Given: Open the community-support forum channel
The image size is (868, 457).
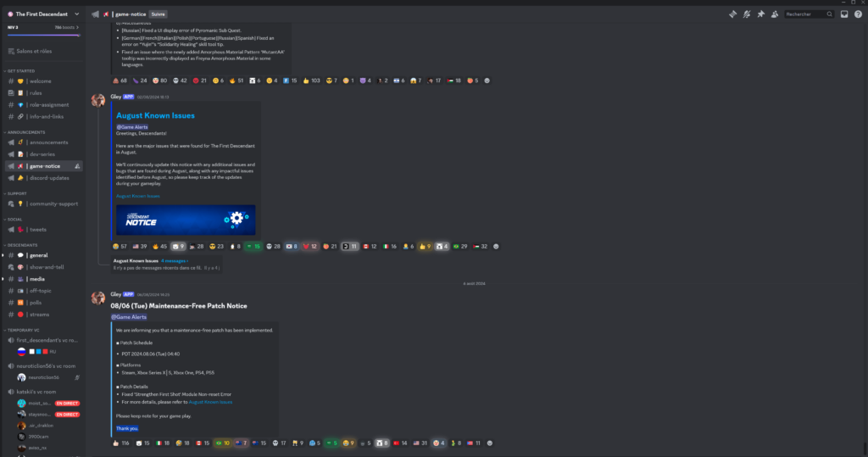Looking at the screenshot, I should coord(44,203).
